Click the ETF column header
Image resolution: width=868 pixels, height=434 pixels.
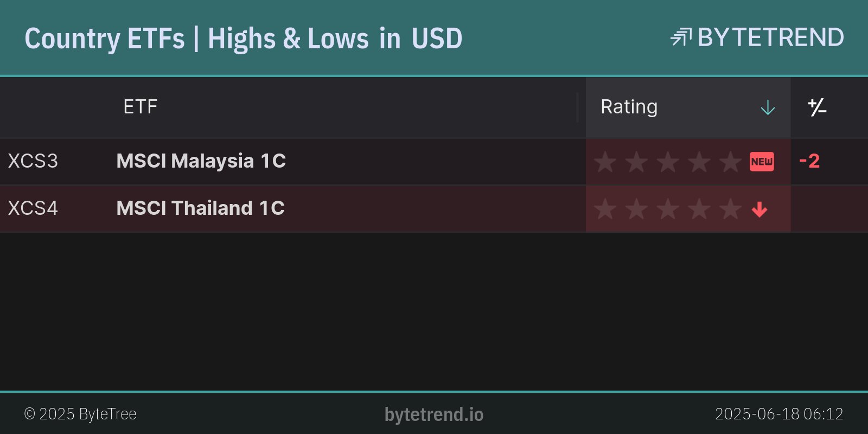point(141,107)
